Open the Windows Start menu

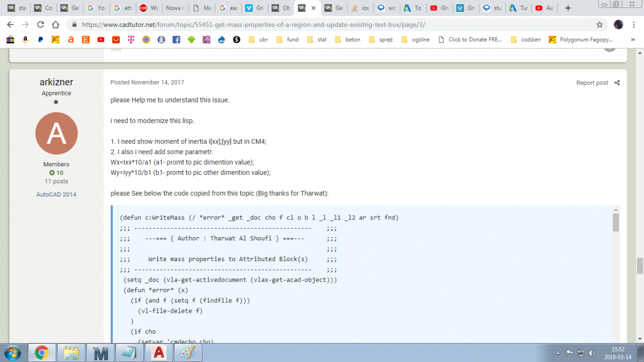point(12,352)
